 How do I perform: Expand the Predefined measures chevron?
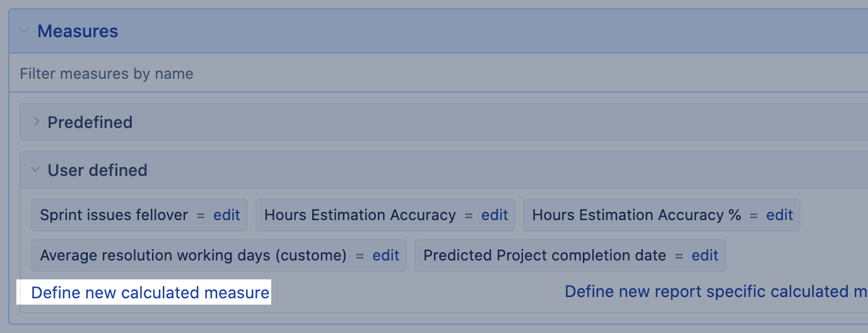coord(36,122)
